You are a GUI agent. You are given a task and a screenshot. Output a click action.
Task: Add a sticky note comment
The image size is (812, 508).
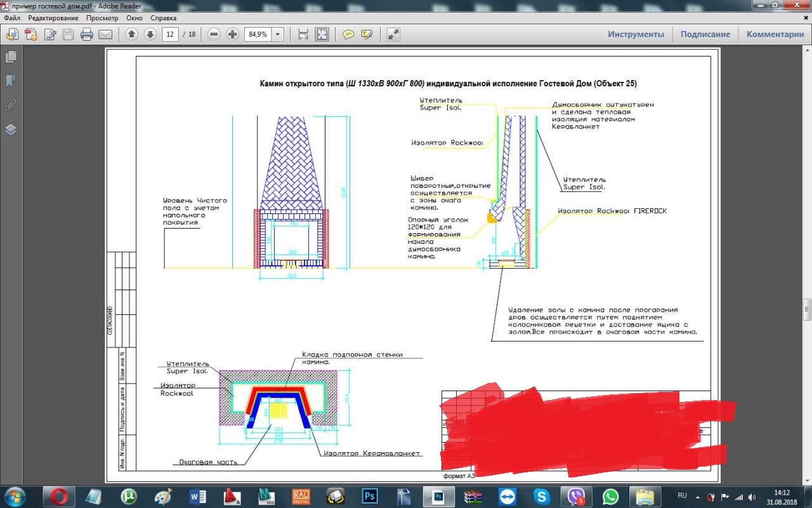(348, 34)
